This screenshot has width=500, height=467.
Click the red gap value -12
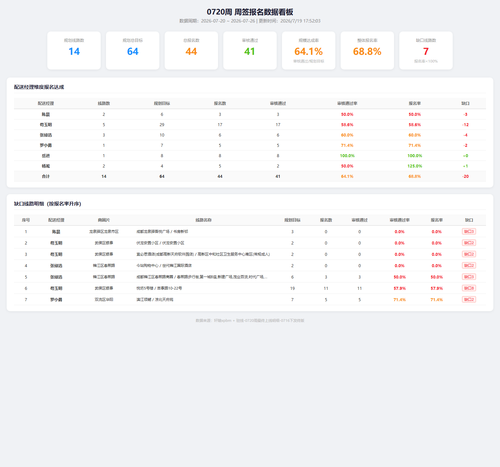tap(466, 125)
